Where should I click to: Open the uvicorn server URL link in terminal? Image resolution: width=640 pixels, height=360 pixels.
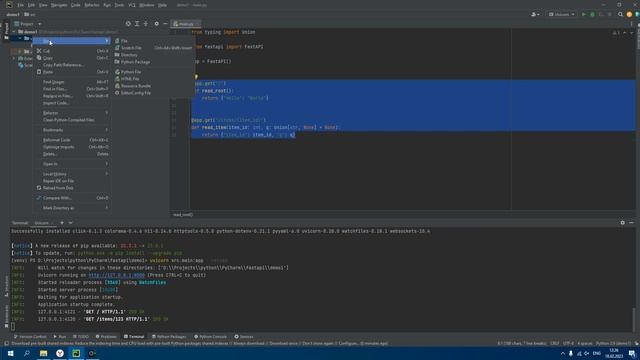coord(116,275)
